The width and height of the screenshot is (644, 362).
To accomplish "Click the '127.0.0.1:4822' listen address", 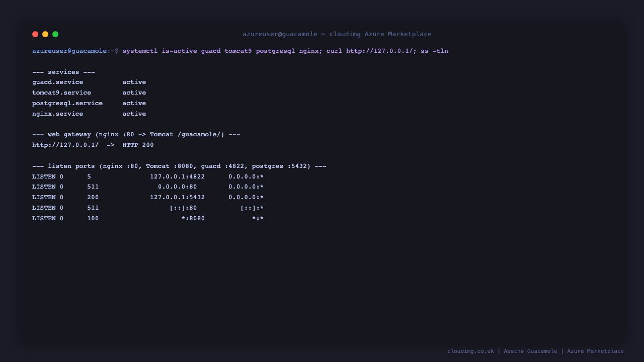I will click(x=177, y=177).
